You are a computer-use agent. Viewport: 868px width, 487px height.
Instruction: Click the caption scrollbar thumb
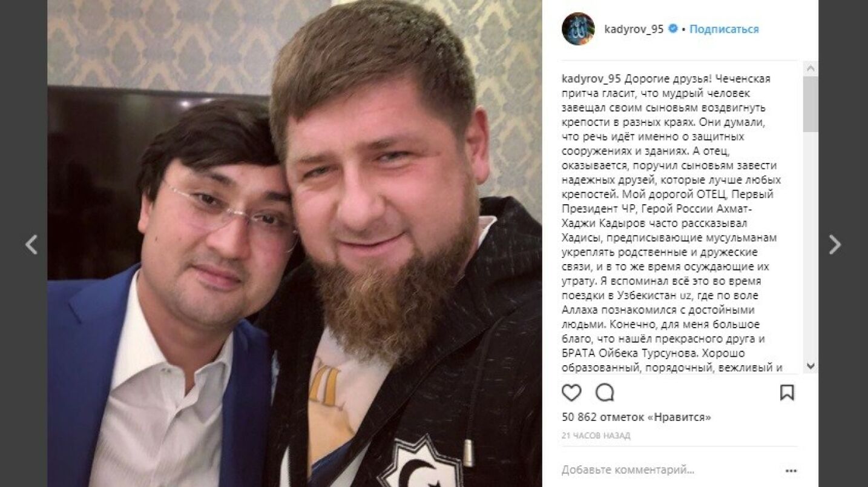810,103
